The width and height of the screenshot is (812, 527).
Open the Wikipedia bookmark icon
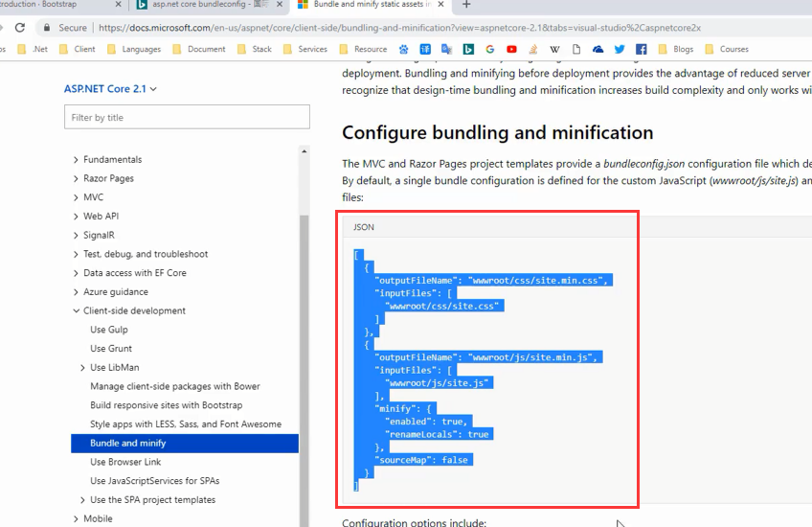(x=554, y=49)
